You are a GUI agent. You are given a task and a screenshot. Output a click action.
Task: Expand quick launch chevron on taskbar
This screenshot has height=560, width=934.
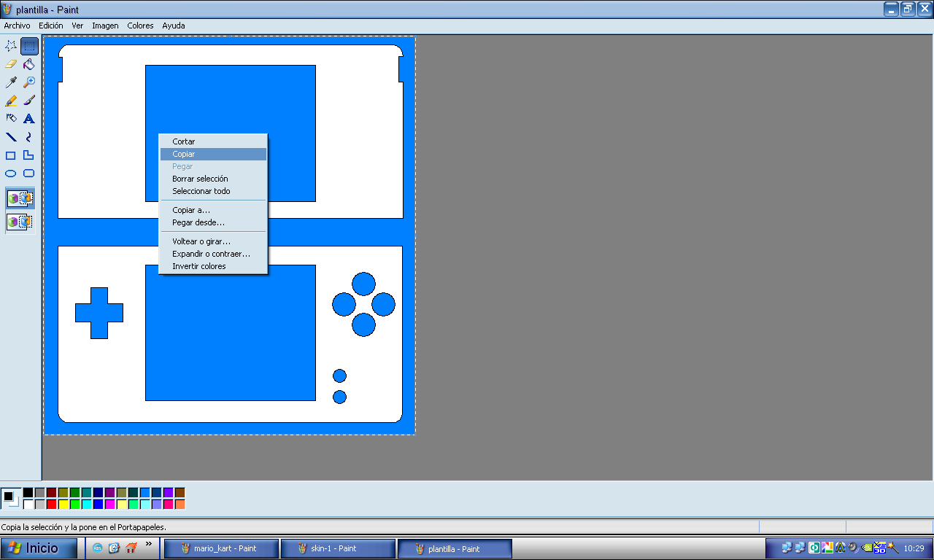[x=149, y=544]
